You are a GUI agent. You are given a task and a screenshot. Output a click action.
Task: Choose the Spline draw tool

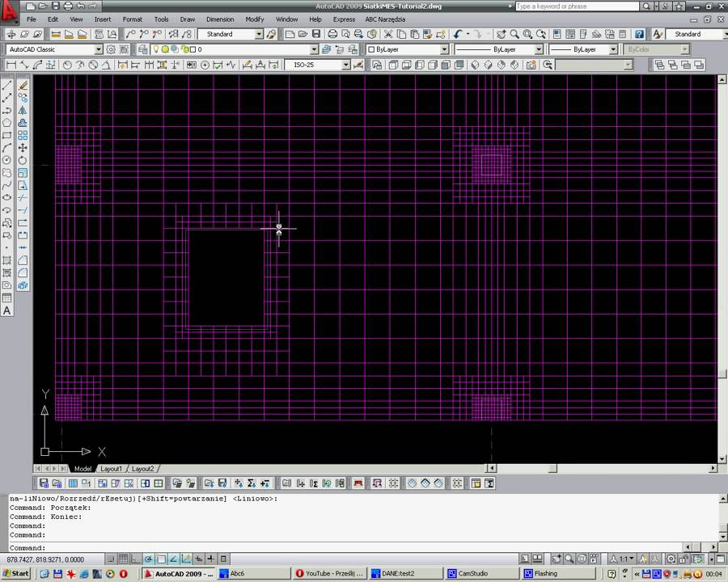(7, 186)
